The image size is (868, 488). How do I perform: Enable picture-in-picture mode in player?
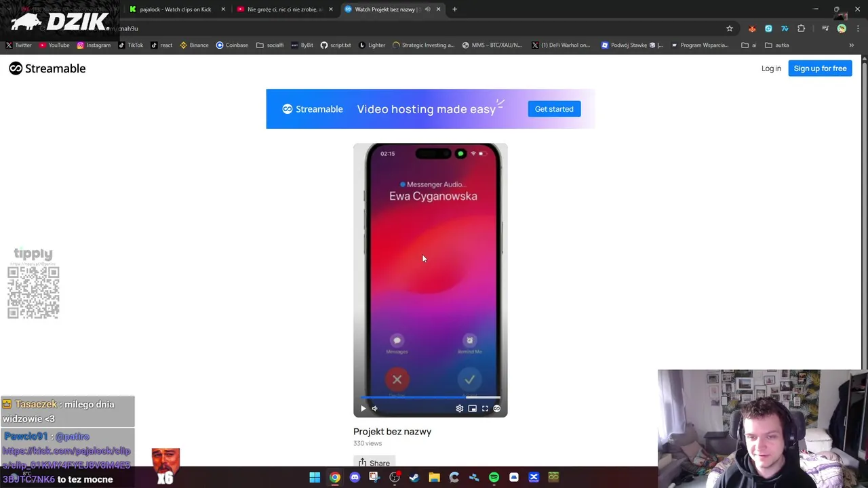(472, 408)
